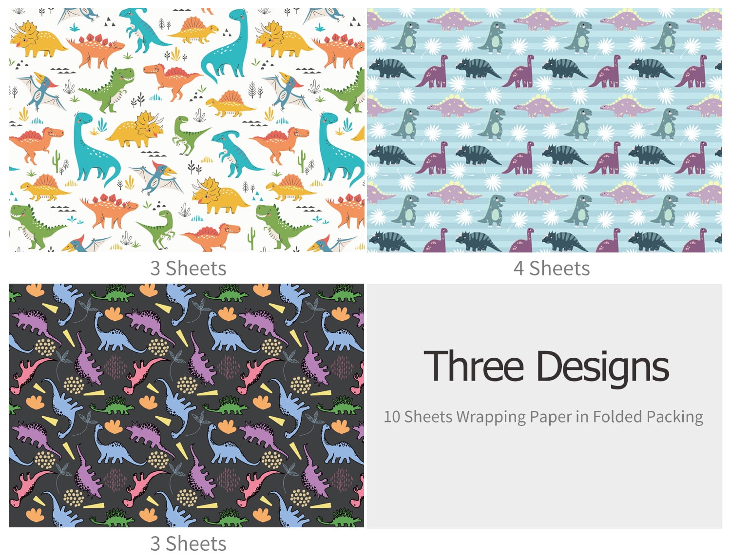Click the "10 Sheets Wrapping Paper" subtitle text
The height and width of the screenshot is (560, 731).
[477, 417]
